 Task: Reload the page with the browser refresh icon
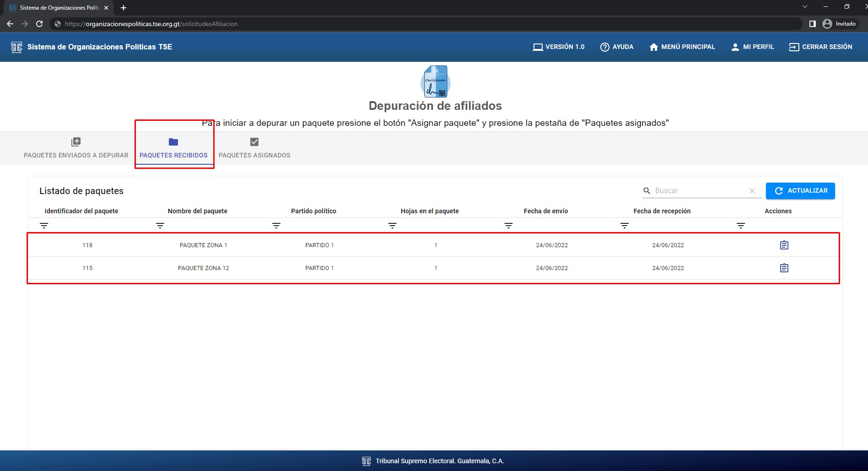point(39,24)
